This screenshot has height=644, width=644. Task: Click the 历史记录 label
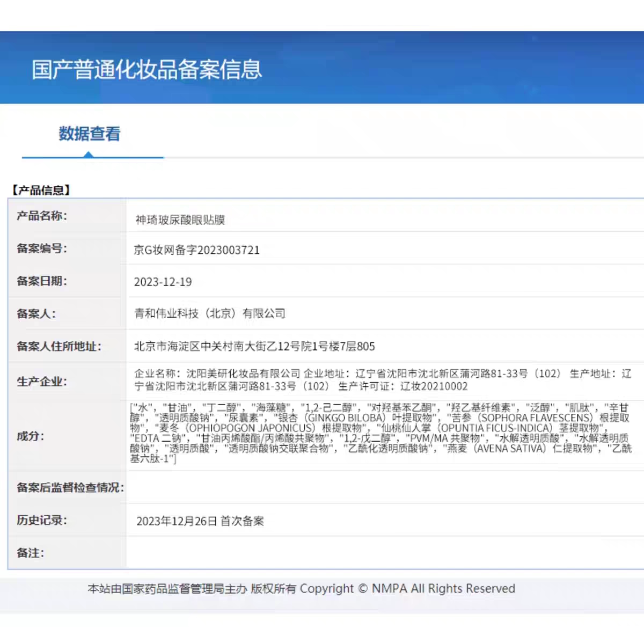point(42,521)
